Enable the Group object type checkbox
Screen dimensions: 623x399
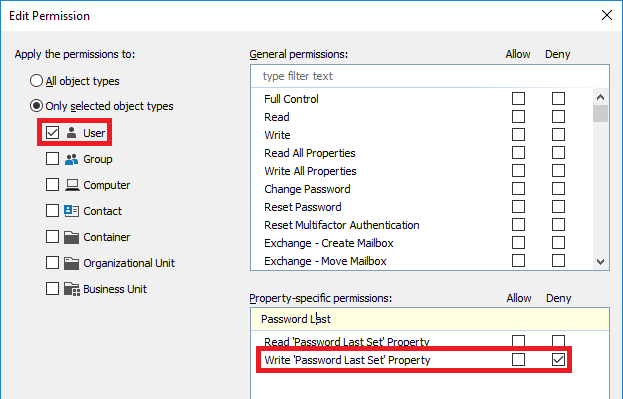pos(52,159)
